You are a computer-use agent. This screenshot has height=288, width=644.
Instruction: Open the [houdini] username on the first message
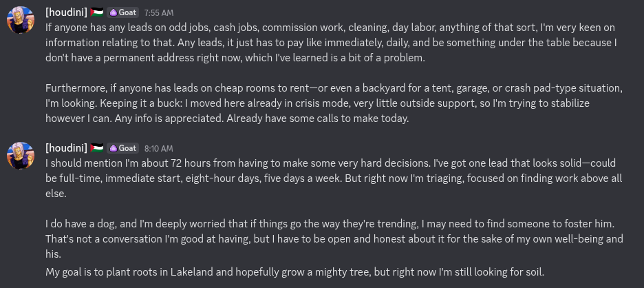[x=66, y=12]
